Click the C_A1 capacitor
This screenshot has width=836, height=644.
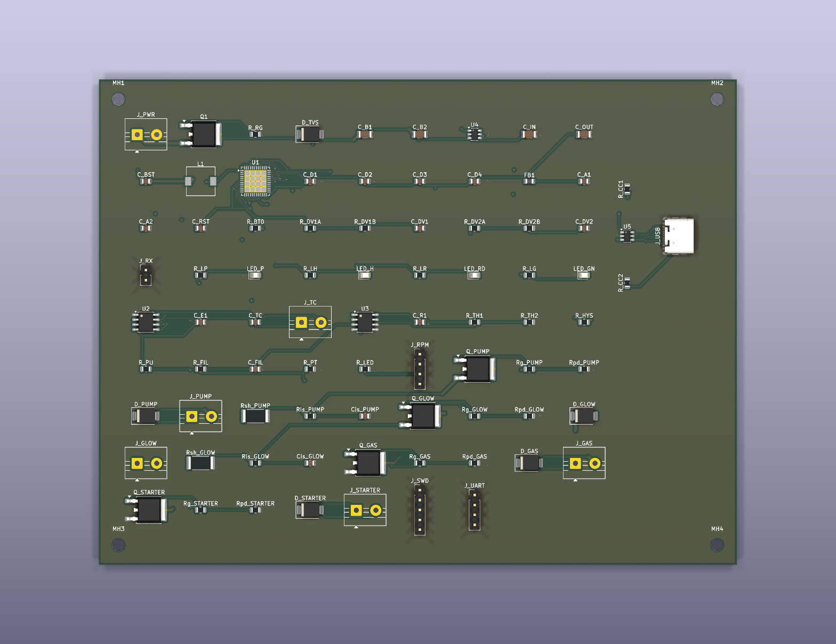click(x=584, y=181)
